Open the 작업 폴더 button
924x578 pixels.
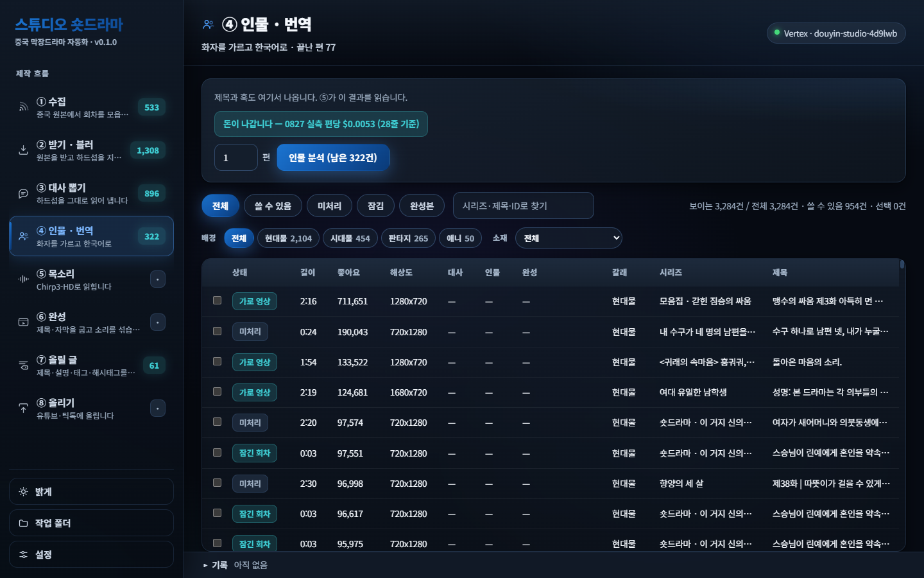[x=91, y=523]
